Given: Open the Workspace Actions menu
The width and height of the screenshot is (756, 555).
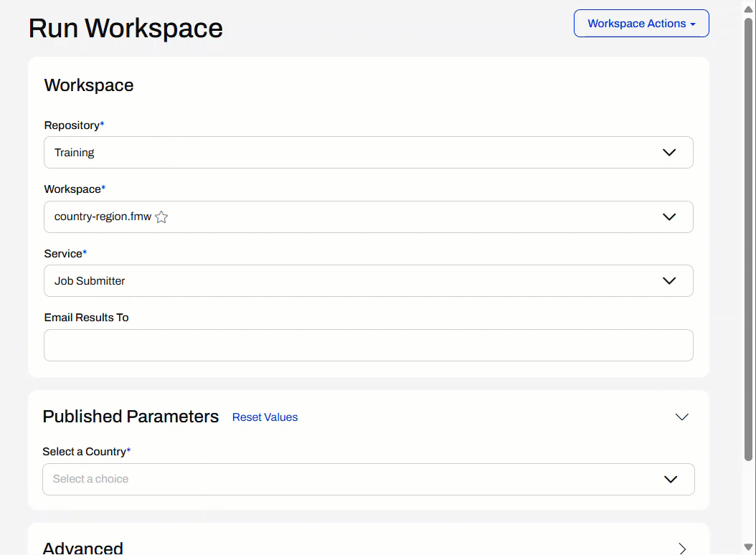Looking at the screenshot, I should click(x=641, y=24).
